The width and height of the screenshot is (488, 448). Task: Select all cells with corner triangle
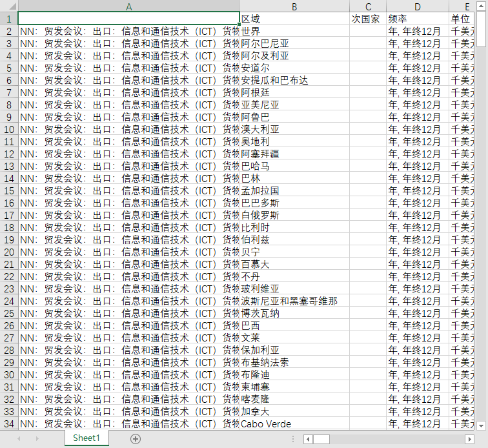pyautogui.click(x=9, y=6)
